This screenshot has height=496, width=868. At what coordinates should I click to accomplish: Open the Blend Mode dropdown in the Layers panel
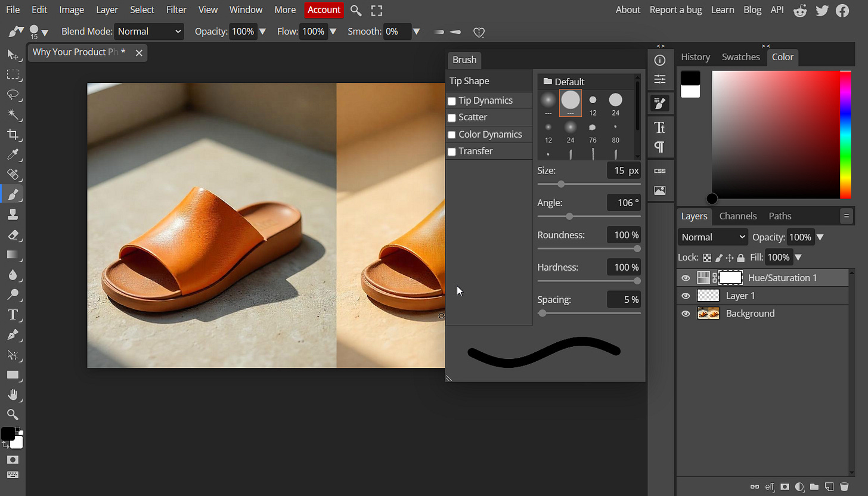click(x=712, y=237)
